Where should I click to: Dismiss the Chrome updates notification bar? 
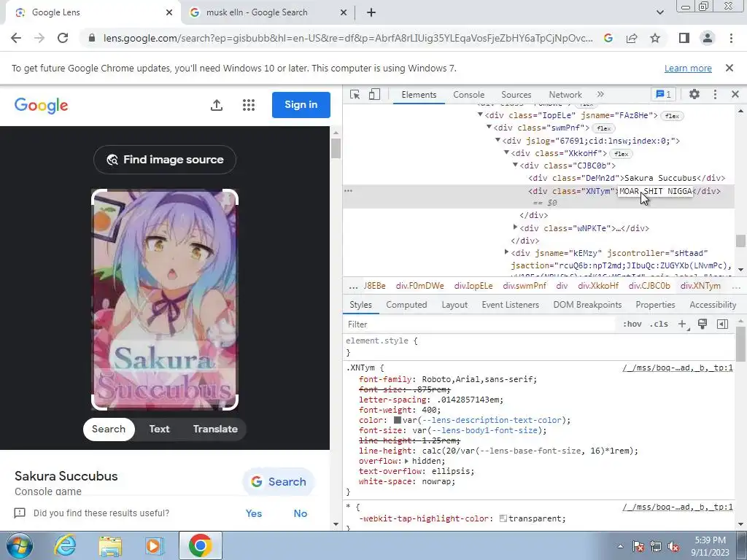(729, 68)
